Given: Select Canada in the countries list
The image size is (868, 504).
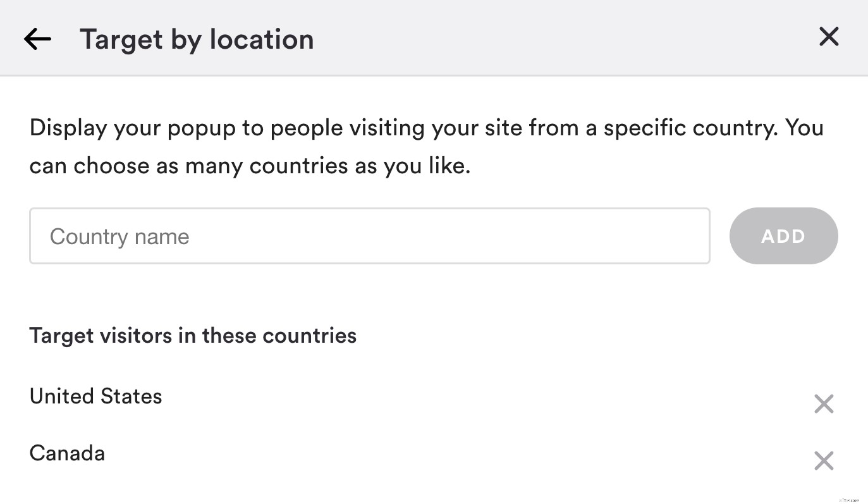Looking at the screenshot, I should pos(67,453).
